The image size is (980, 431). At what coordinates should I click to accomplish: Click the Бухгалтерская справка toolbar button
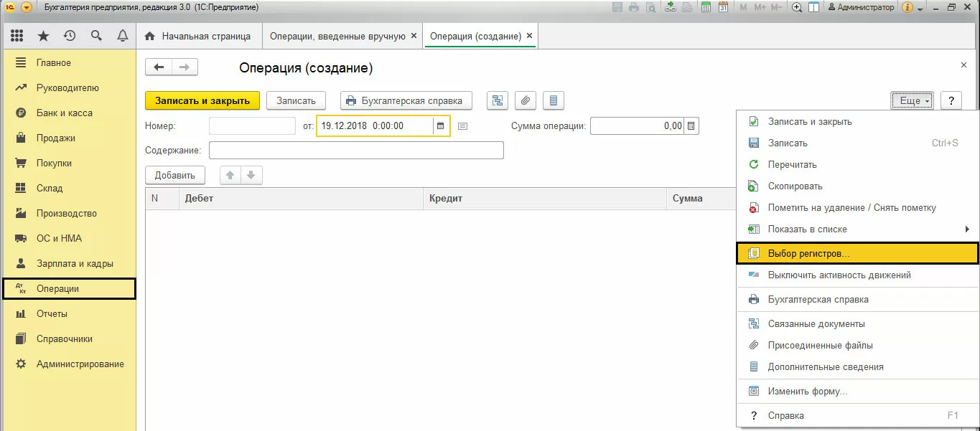point(406,100)
